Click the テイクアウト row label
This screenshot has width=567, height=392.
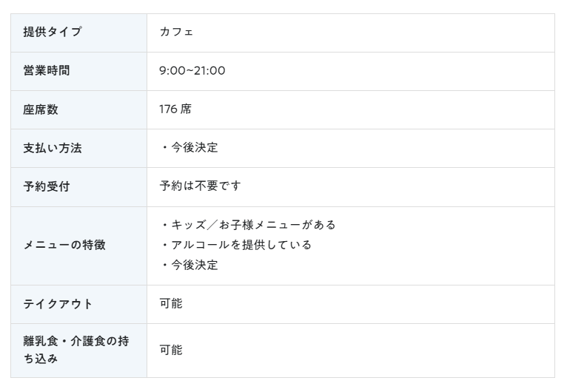coord(58,304)
